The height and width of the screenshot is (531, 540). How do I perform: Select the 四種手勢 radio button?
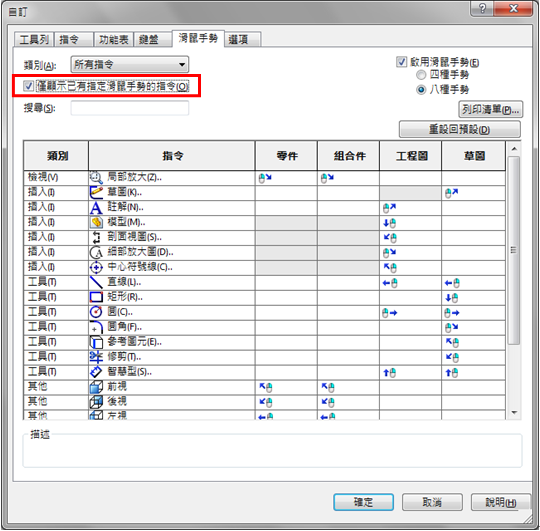pyautogui.click(x=421, y=74)
